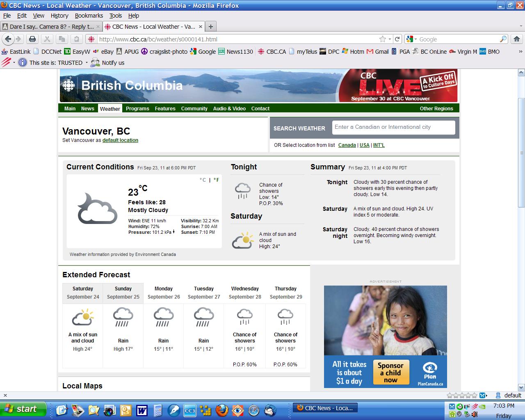Go to the News navigation tab
Viewport: 525px width, 420px height.
pyautogui.click(x=87, y=108)
